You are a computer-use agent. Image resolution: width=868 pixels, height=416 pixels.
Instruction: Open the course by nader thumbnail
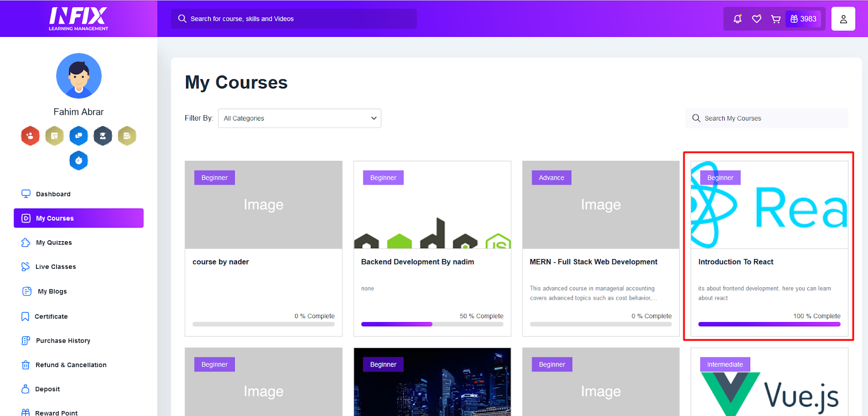pos(264,205)
